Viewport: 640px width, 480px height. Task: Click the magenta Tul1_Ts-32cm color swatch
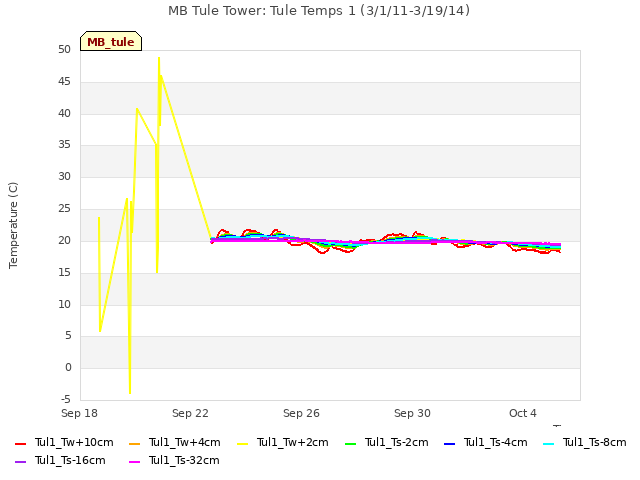tap(134, 461)
